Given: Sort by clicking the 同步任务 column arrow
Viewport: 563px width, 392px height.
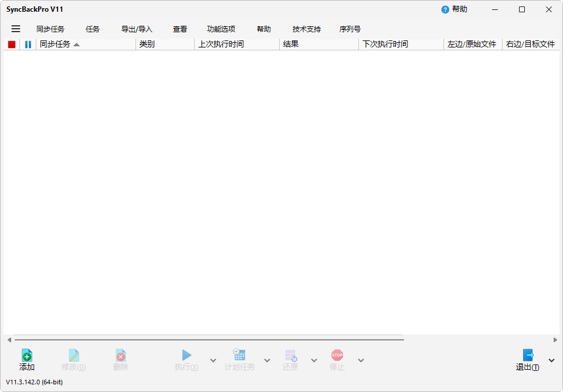Looking at the screenshot, I should click(76, 43).
